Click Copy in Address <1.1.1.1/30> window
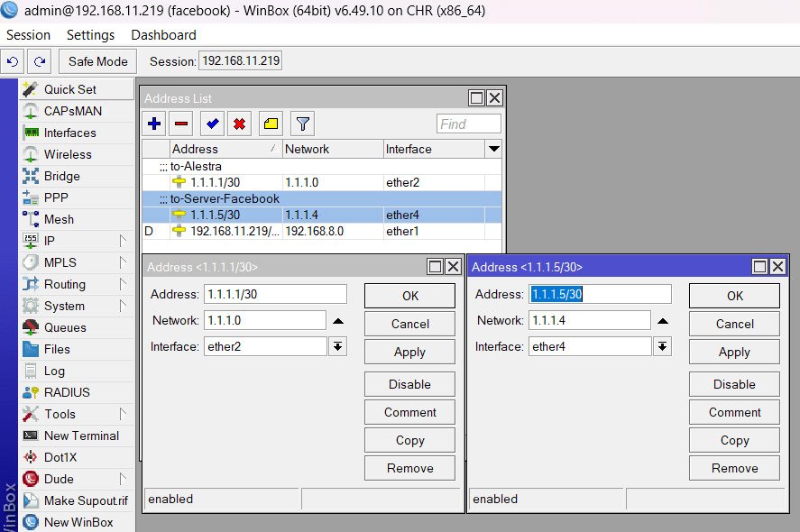 409,440
